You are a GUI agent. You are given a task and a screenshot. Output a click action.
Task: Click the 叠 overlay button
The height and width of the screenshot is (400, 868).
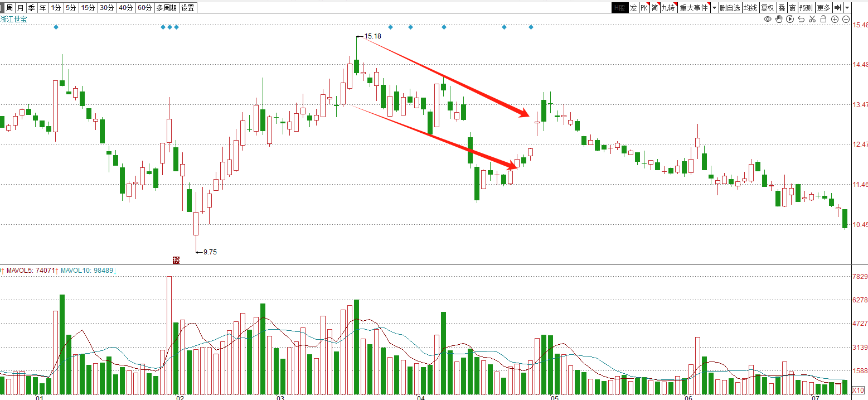coord(782,8)
